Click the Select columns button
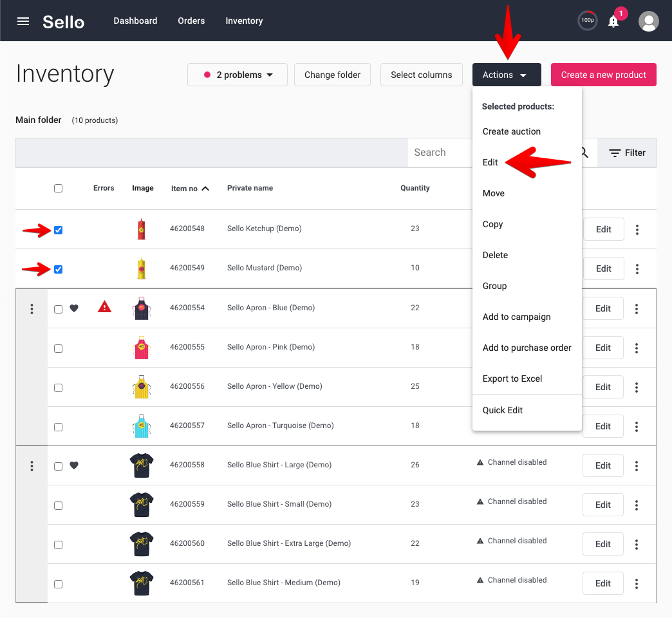672x618 pixels. [x=421, y=75]
